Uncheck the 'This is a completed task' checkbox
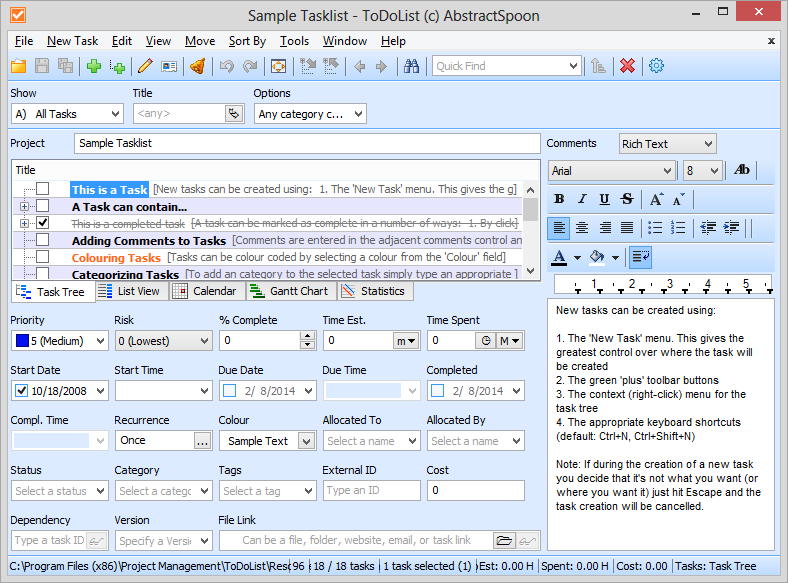This screenshot has height=583, width=788. coord(43,222)
